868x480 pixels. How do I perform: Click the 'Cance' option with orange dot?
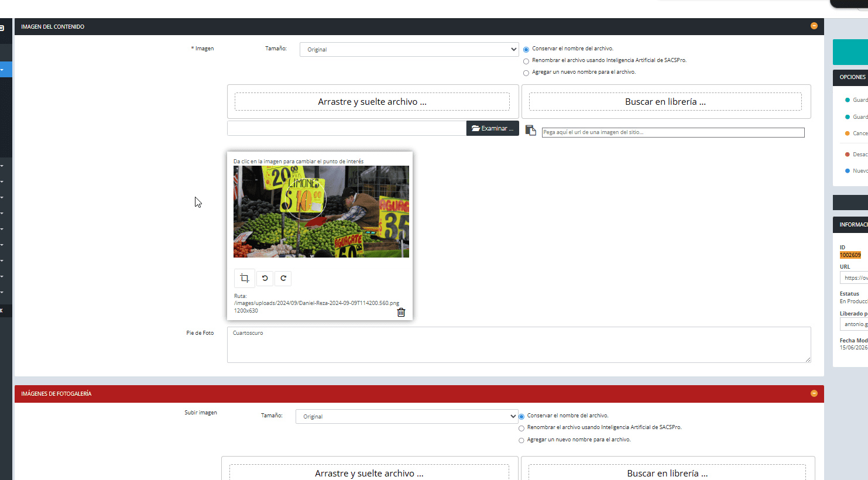pos(856,133)
